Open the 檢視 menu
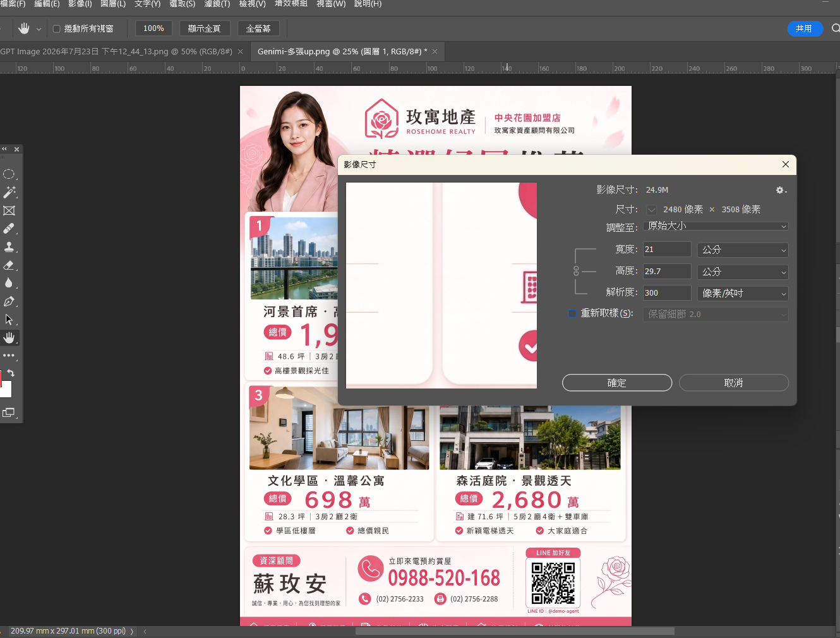This screenshot has width=840, height=638. point(252,4)
